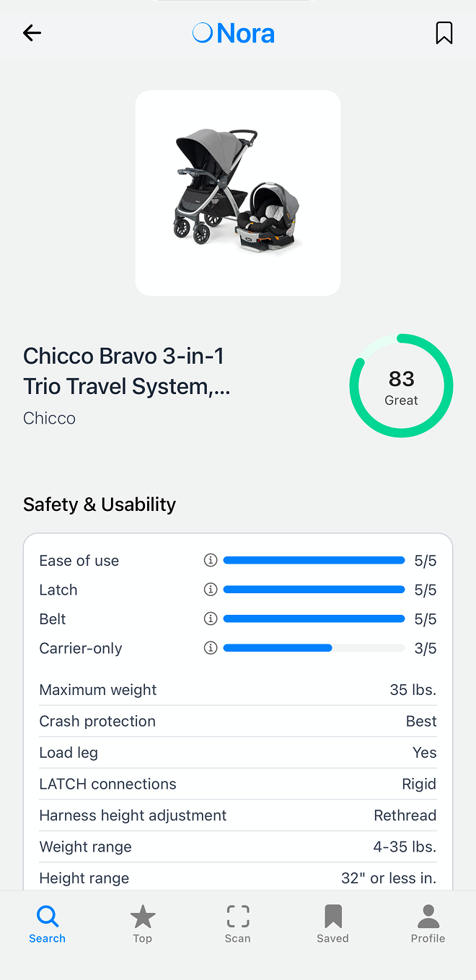
Task: Go to the Saved tab
Action: click(x=332, y=924)
